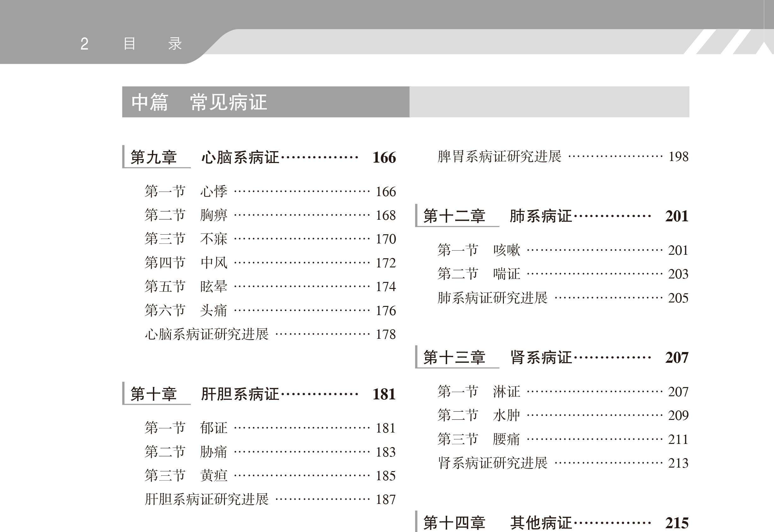Select the 第二节 胸痹 entry
Image resolution: width=774 pixels, height=532 pixels.
point(214,215)
